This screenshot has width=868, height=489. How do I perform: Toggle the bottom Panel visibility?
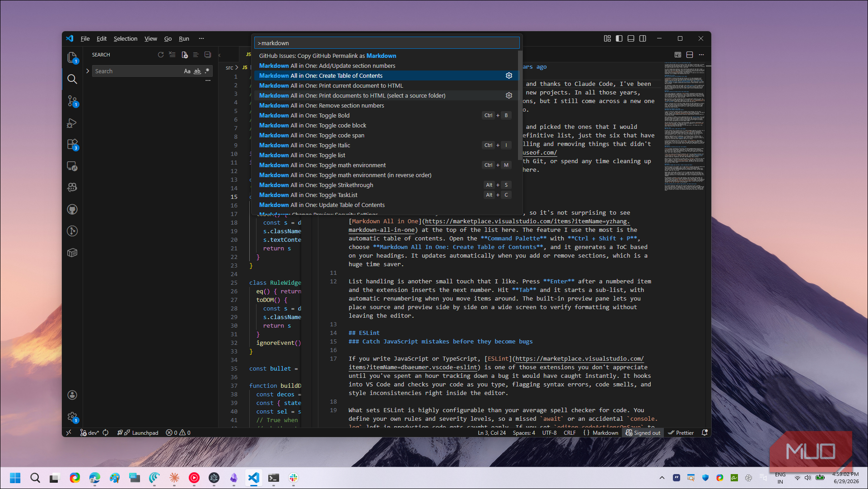click(x=631, y=38)
